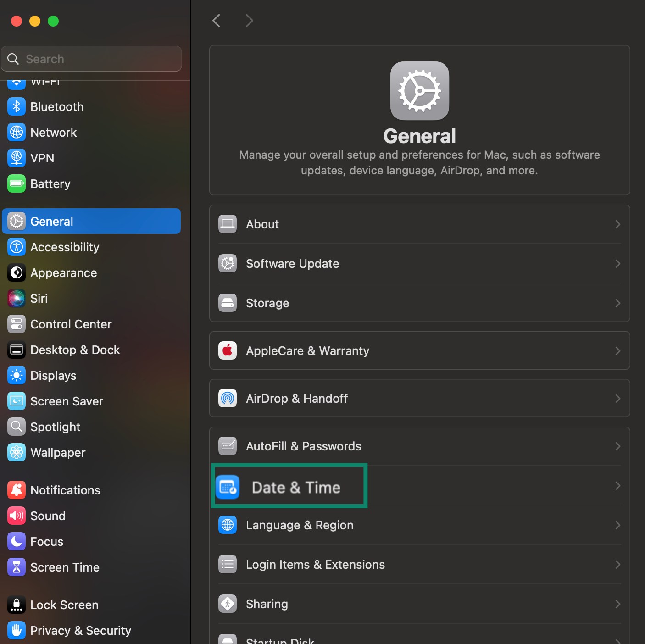Open the AirDrop & Handoff chevron

617,398
